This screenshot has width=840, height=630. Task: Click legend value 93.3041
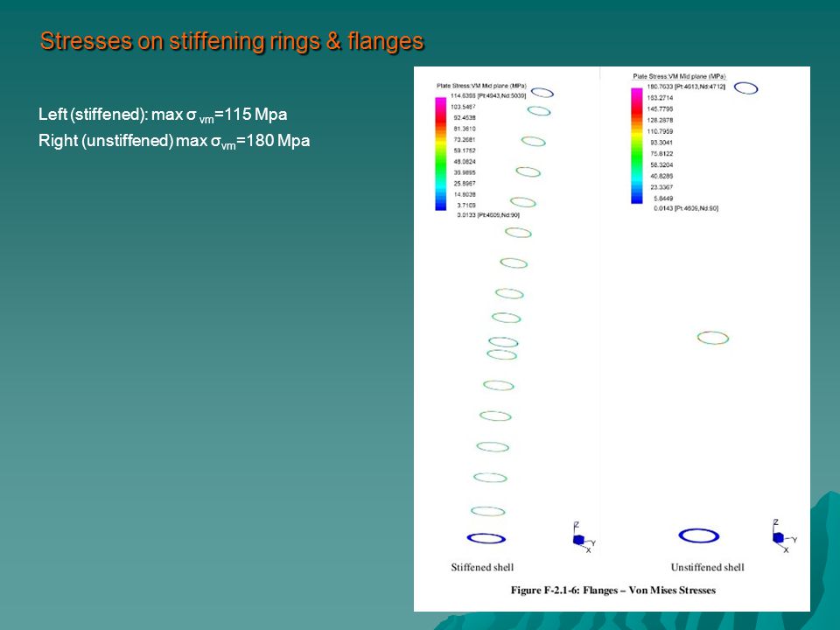661,143
